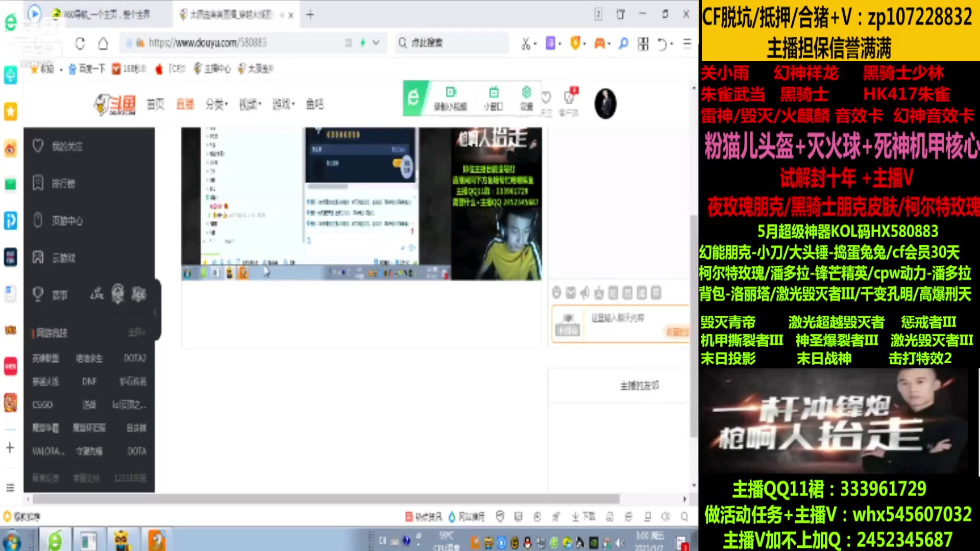Click the browser search box
This screenshot has height=551, width=980.
(453, 43)
